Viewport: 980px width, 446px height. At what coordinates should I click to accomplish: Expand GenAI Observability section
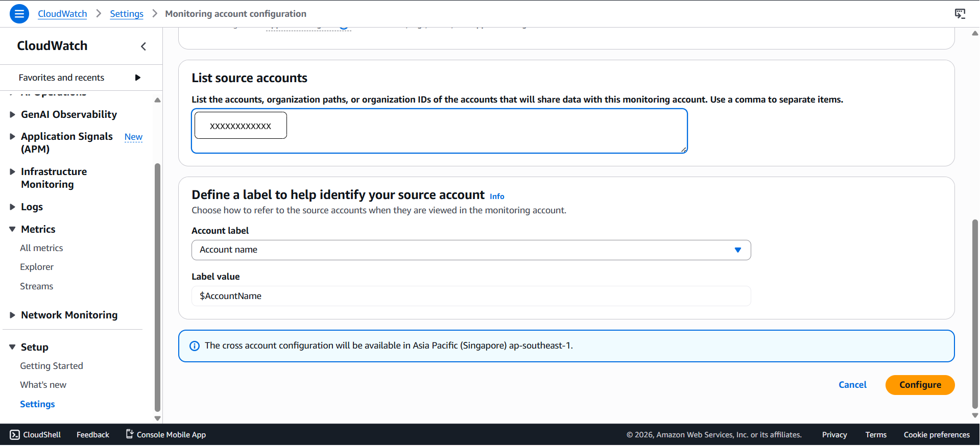coord(12,115)
